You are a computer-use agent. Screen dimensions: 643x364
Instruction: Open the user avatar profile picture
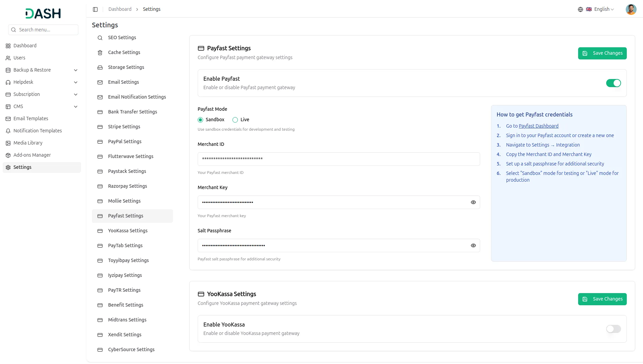click(x=631, y=9)
